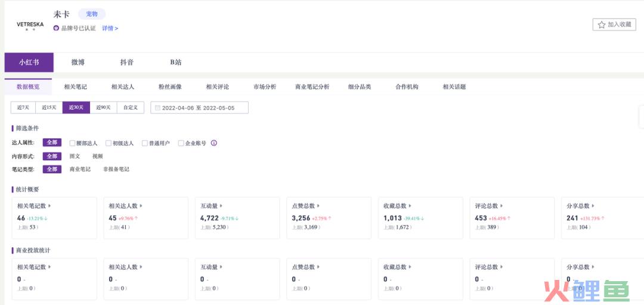644x305 pixels.
Task: Click the triangle icon next to 互动量
Action: [x=222, y=206]
